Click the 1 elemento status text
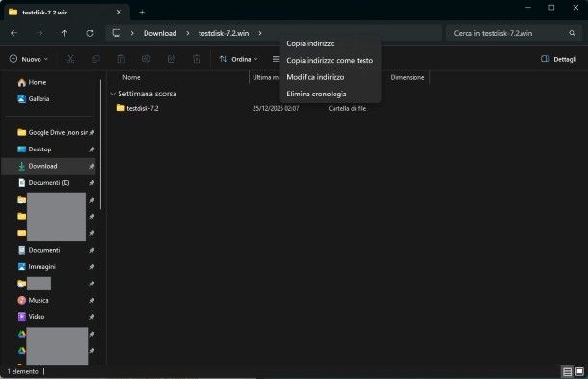 click(22, 371)
